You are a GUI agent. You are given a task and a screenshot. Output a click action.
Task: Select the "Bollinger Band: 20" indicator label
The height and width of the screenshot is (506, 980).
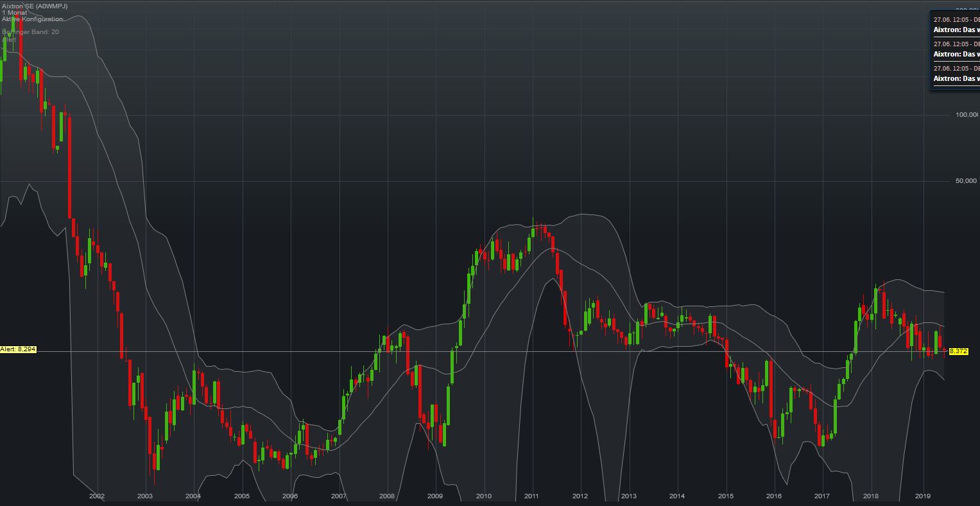pyautogui.click(x=31, y=31)
